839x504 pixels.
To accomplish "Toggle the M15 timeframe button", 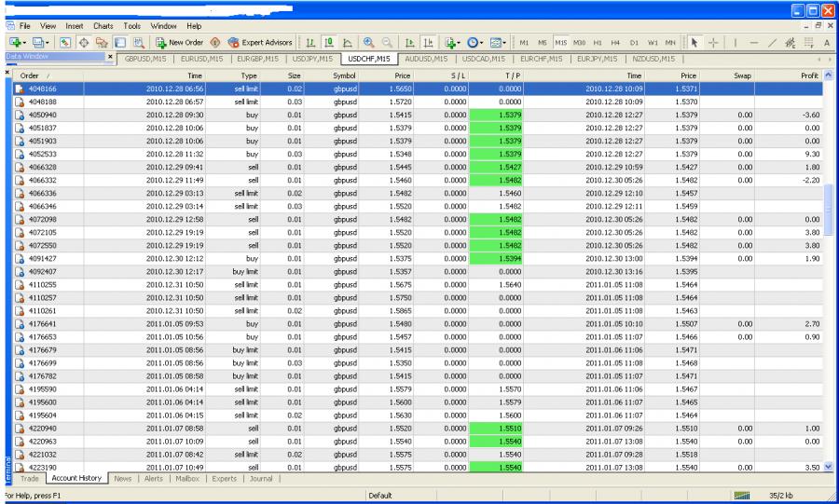I will point(562,43).
